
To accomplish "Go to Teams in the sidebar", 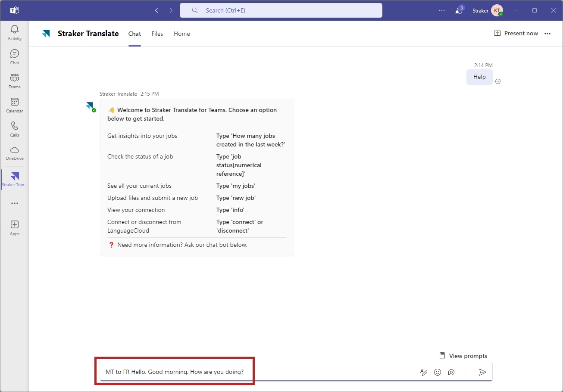I will (x=15, y=81).
